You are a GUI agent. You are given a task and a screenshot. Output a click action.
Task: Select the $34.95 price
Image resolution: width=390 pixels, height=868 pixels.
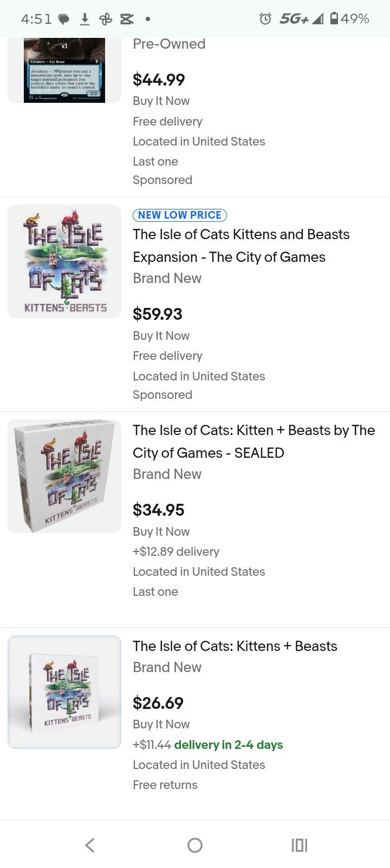coord(159,510)
